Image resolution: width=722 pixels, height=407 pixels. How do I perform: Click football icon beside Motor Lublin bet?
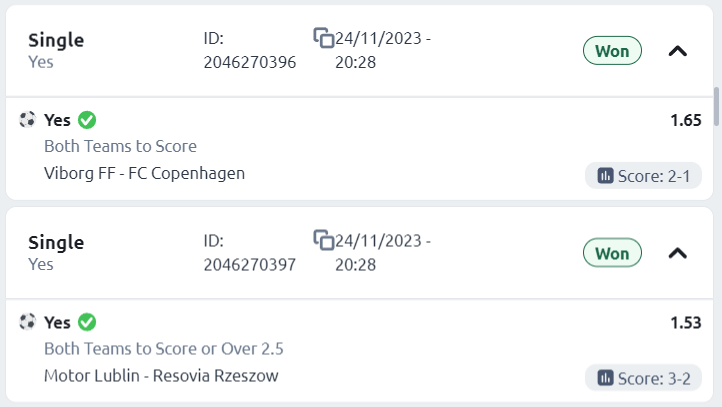27,322
